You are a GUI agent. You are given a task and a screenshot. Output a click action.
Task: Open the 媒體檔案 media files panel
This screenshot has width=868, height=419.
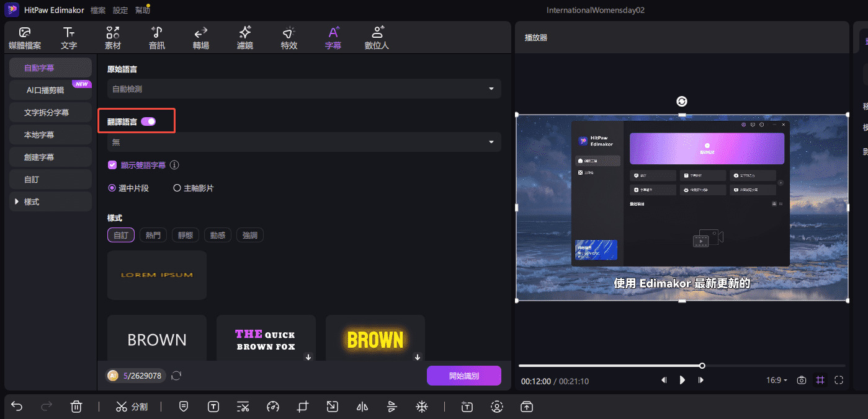point(25,37)
